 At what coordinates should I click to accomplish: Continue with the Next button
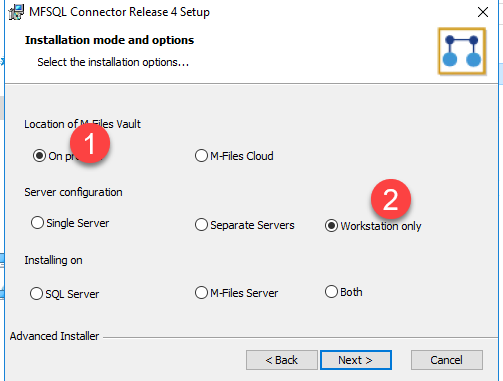click(x=356, y=360)
